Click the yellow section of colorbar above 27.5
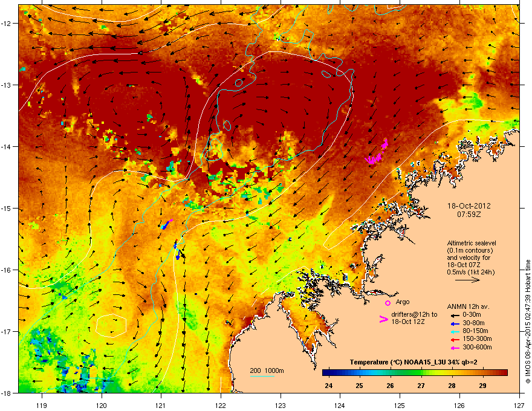532x411 pixels. 436,373
